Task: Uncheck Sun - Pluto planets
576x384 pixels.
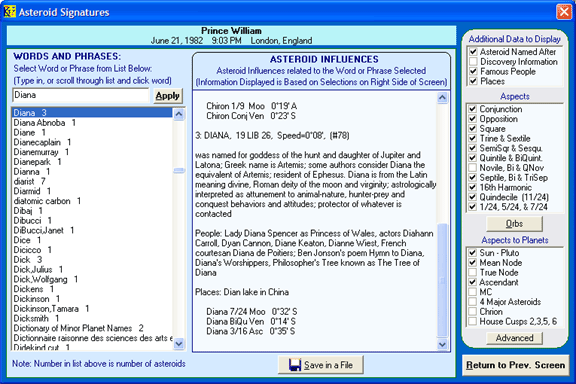Action: tap(473, 253)
